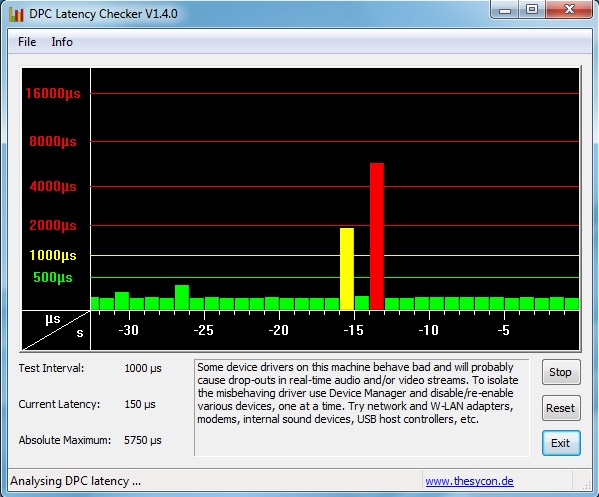Open the File menu

click(27, 42)
